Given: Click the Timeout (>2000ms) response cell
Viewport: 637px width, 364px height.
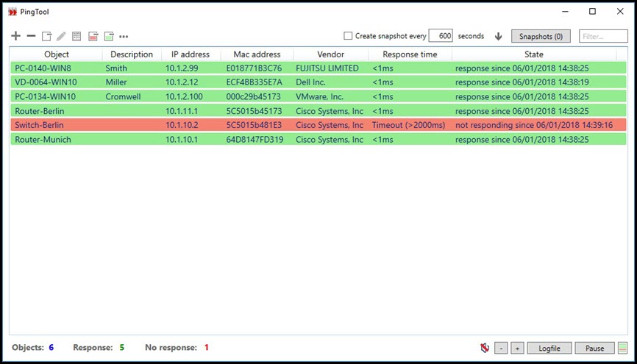Looking at the screenshot, I should click(x=408, y=125).
